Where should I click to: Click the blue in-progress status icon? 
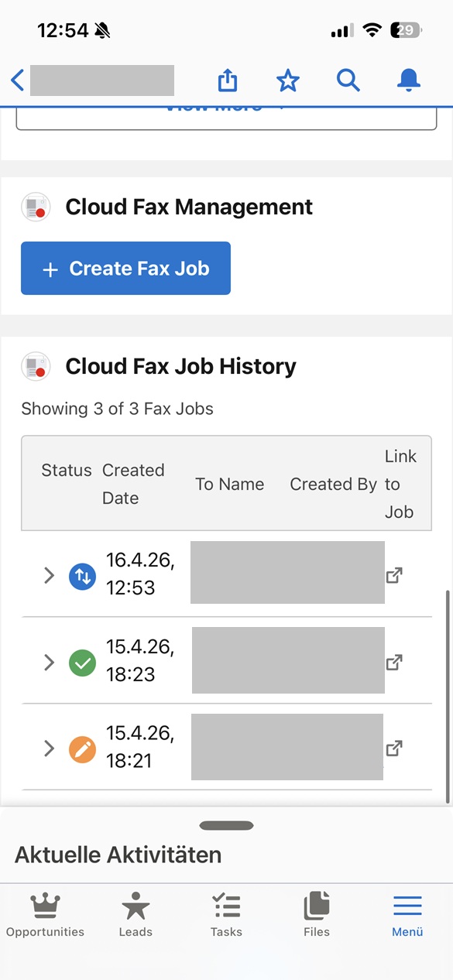[82, 576]
